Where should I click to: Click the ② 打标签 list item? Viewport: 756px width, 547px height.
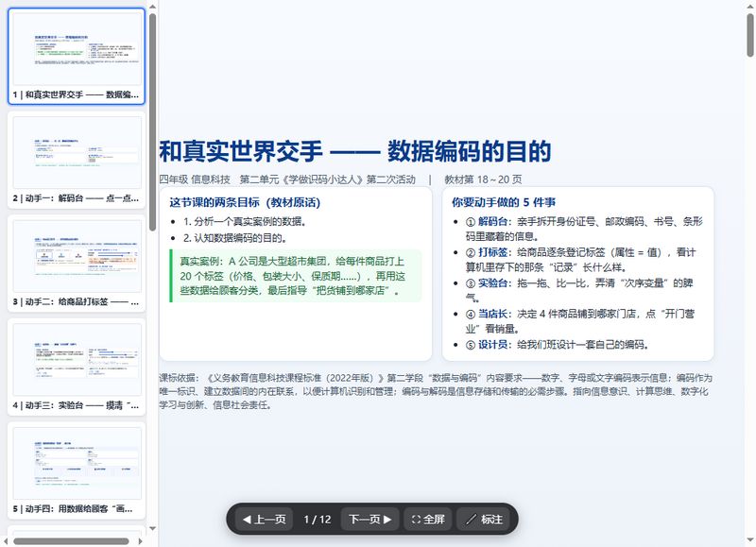[580, 260]
